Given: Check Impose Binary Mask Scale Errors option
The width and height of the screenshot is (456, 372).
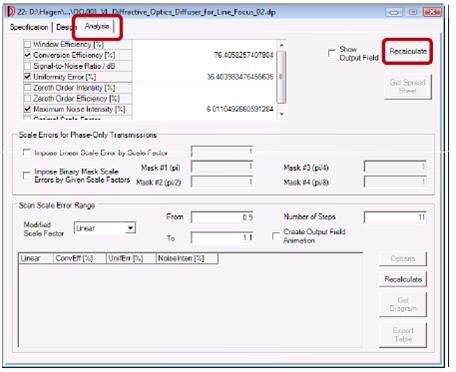Looking at the screenshot, I should coord(26,175).
